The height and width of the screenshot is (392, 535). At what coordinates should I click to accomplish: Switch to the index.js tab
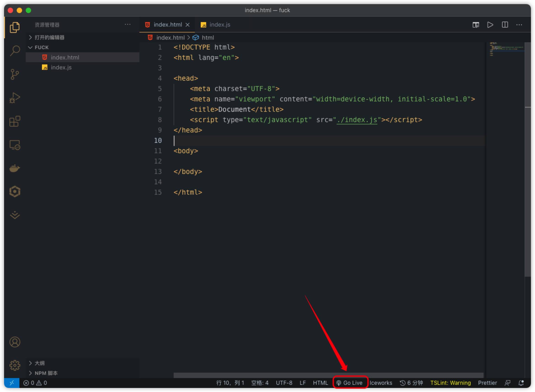(x=215, y=25)
